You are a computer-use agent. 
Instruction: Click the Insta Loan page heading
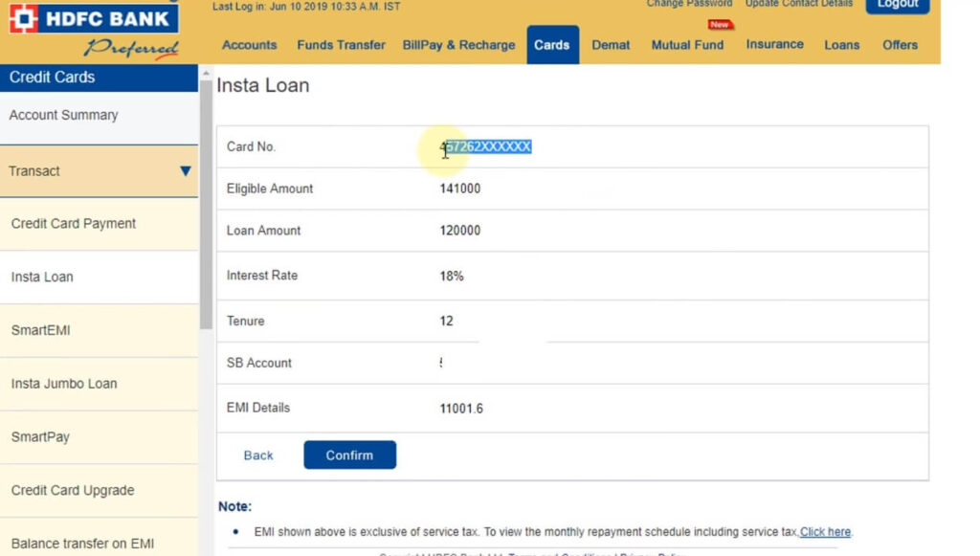coord(262,85)
